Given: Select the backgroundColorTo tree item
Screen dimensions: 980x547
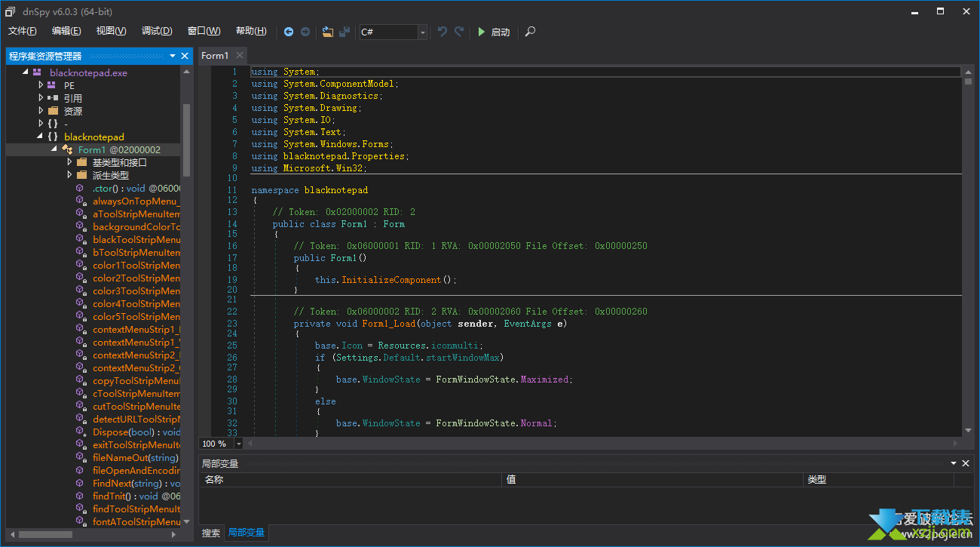Looking at the screenshot, I should [136, 226].
